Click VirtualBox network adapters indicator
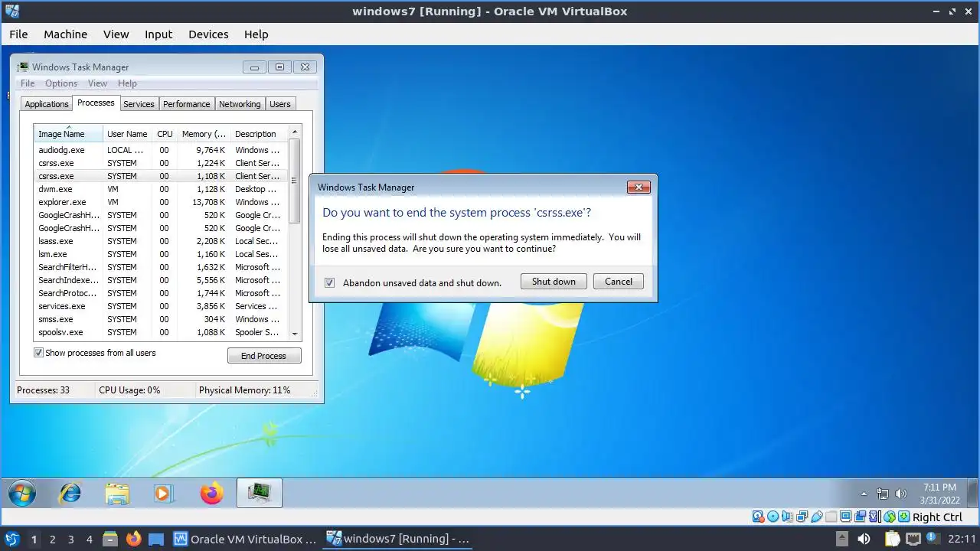Viewport: 980px width, 551px height. [x=802, y=517]
